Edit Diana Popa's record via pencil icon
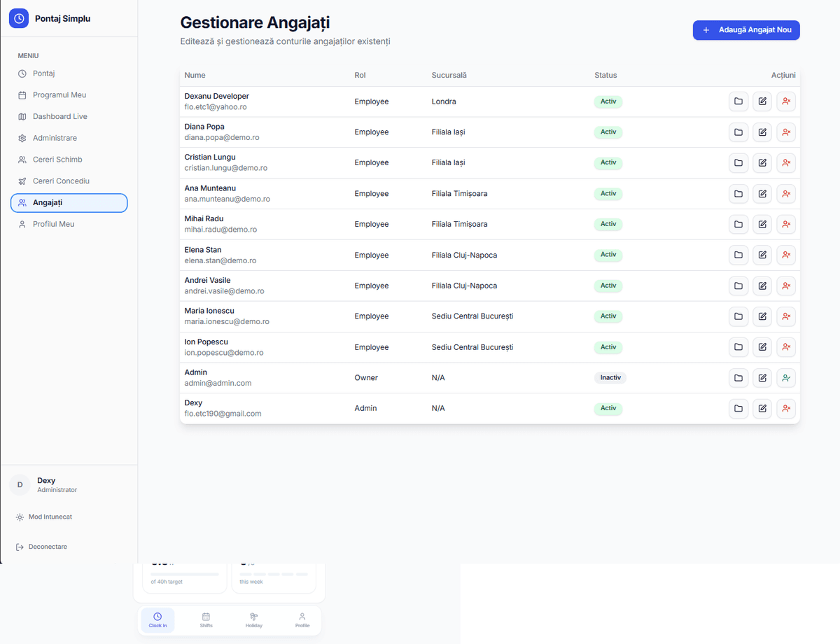 coord(762,132)
